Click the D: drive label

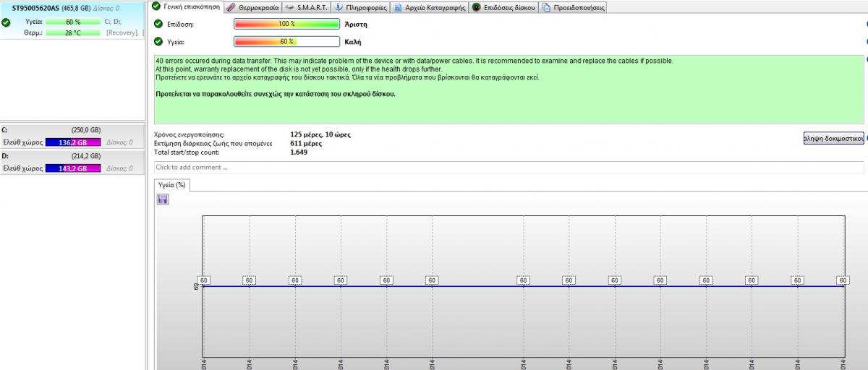click(x=6, y=156)
